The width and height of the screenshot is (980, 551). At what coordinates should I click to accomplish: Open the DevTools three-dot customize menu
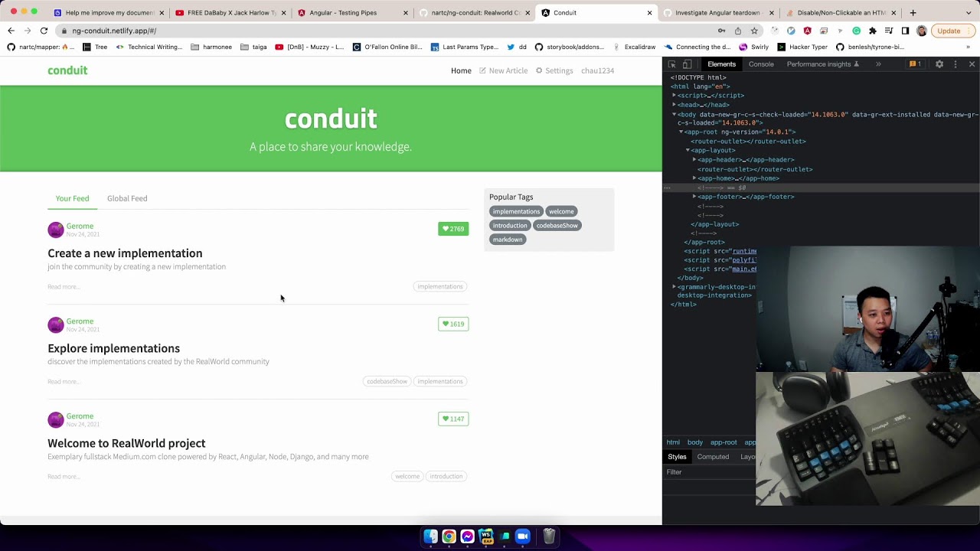coord(955,64)
